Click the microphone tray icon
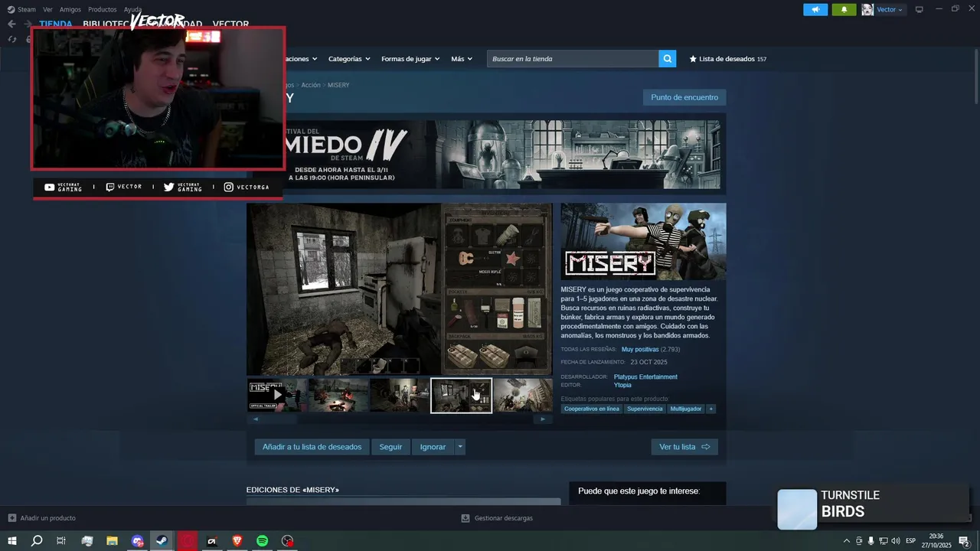Screen dimensions: 980x551 point(871,541)
